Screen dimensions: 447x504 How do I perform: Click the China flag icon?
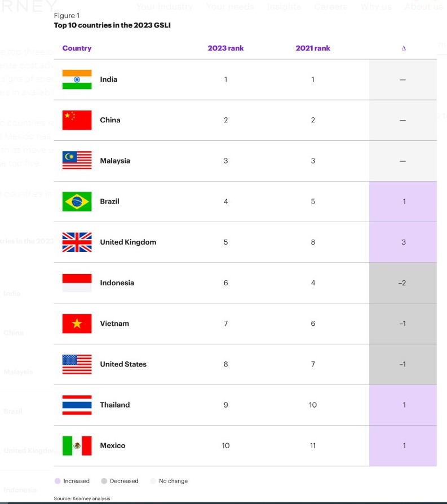click(x=77, y=120)
